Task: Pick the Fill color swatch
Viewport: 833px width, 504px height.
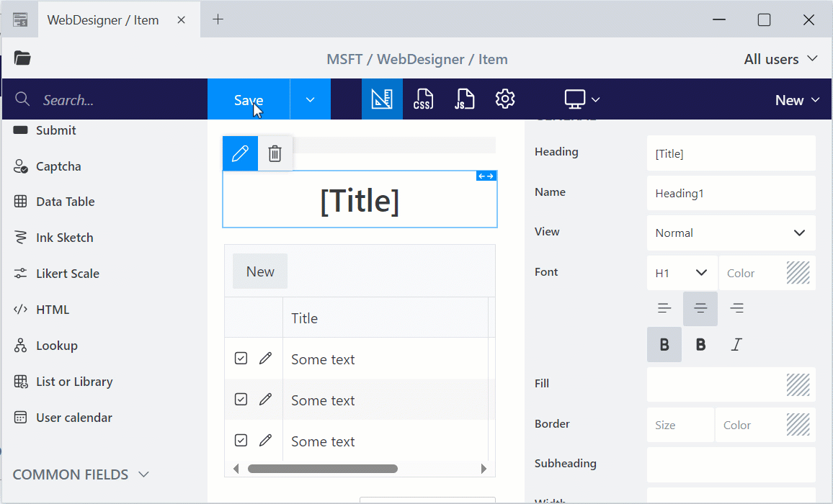Action: click(x=798, y=384)
